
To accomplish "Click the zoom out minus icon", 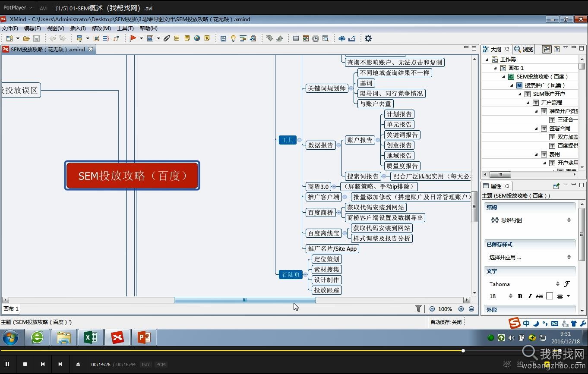I will pos(432,309).
